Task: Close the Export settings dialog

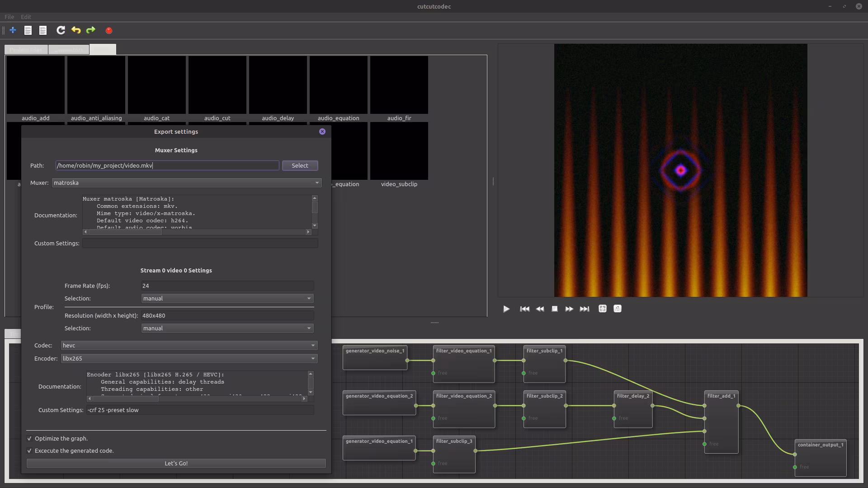Action: [322, 131]
